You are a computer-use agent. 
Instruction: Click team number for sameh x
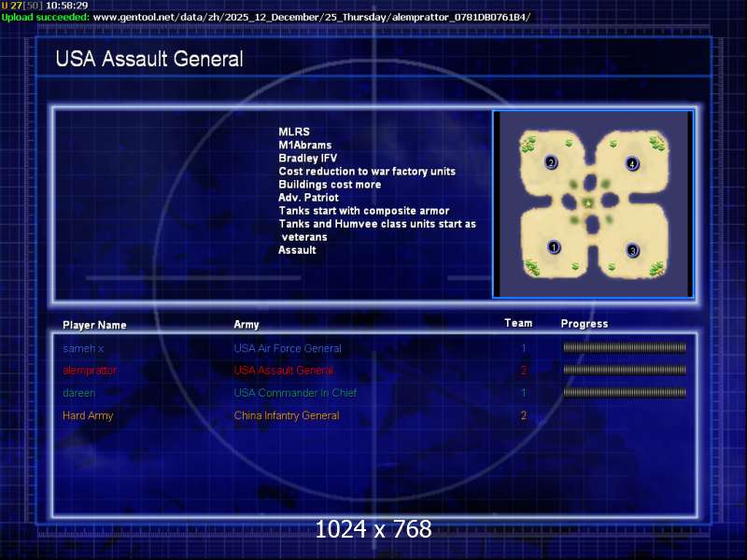pos(524,348)
